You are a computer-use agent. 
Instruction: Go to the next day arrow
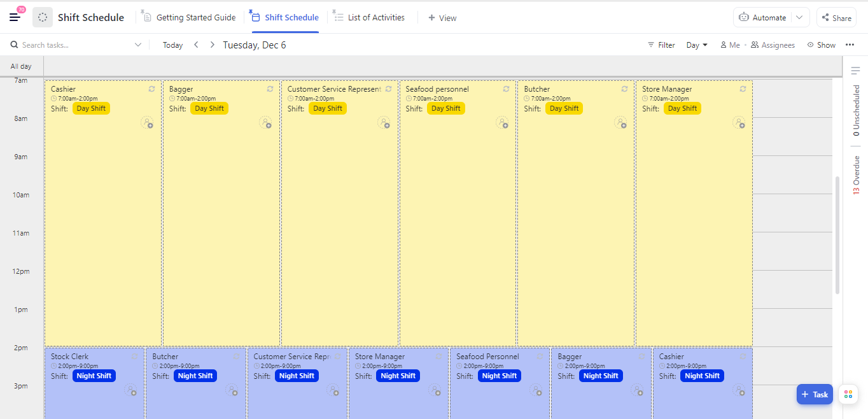coord(213,45)
